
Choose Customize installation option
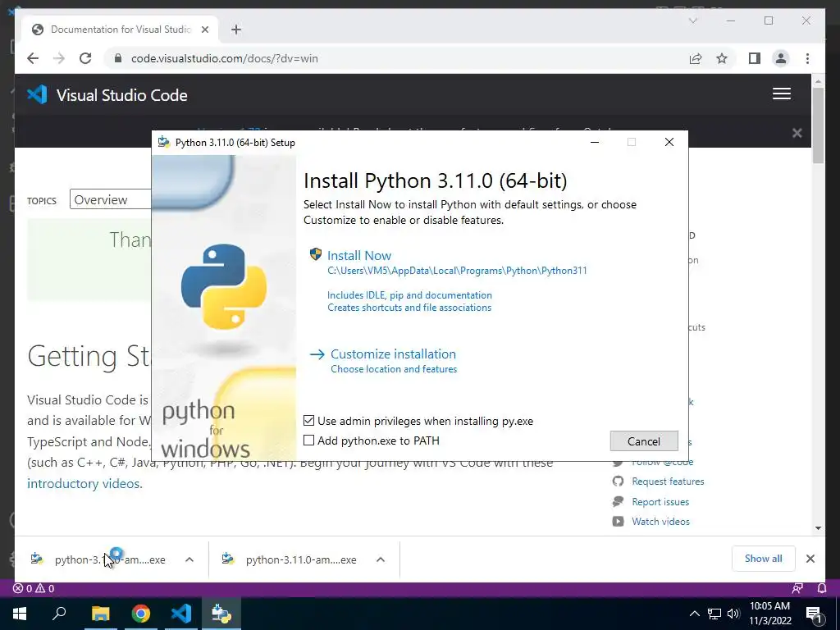(393, 354)
